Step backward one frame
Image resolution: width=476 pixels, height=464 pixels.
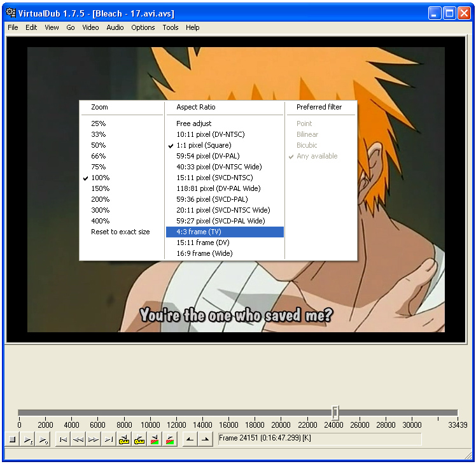(x=78, y=439)
